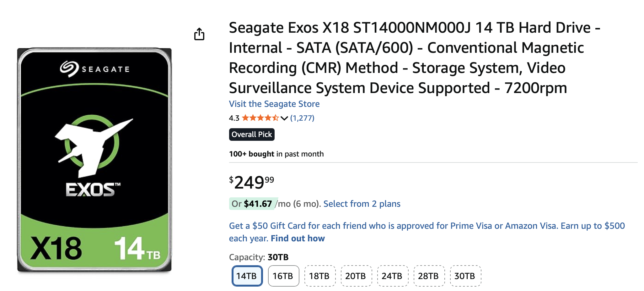644x291 pixels.
Task: Open the Seagate Exos X18 product image
Action: [x=94, y=160]
